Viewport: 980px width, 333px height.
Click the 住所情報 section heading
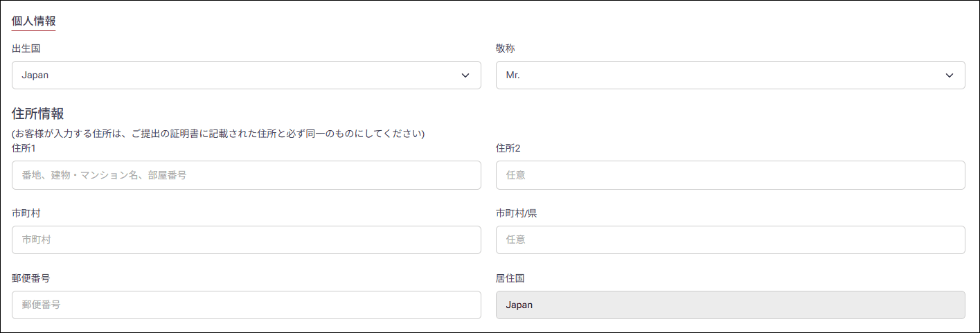click(38, 114)
